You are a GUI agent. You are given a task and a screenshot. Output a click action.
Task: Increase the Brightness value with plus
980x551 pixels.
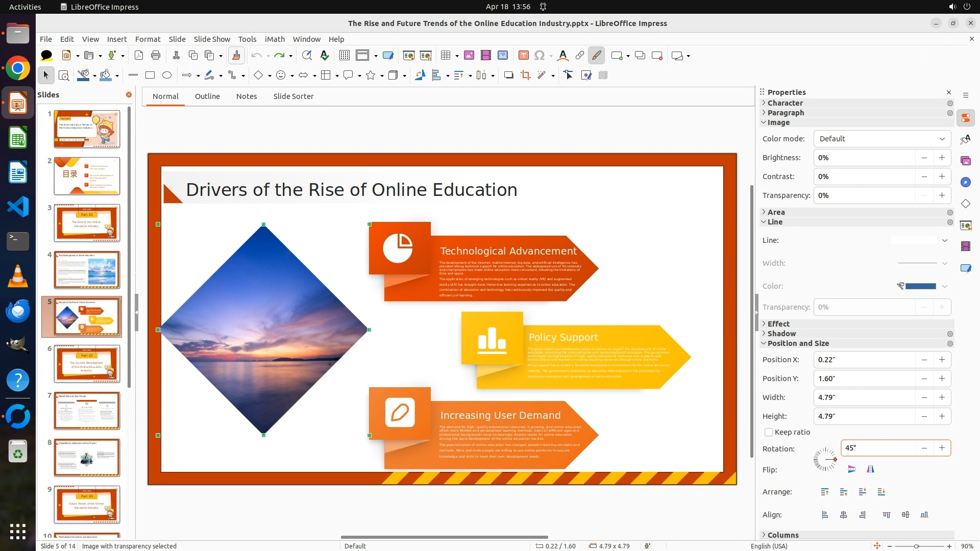coord(942,158)
